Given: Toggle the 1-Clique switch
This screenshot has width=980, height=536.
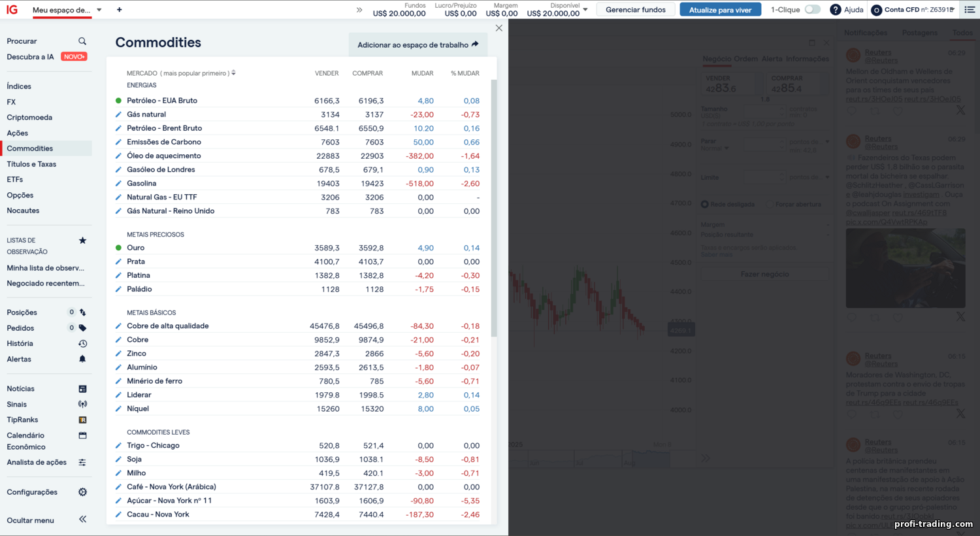Looking at the screenshot, I should tap(812, 10).
